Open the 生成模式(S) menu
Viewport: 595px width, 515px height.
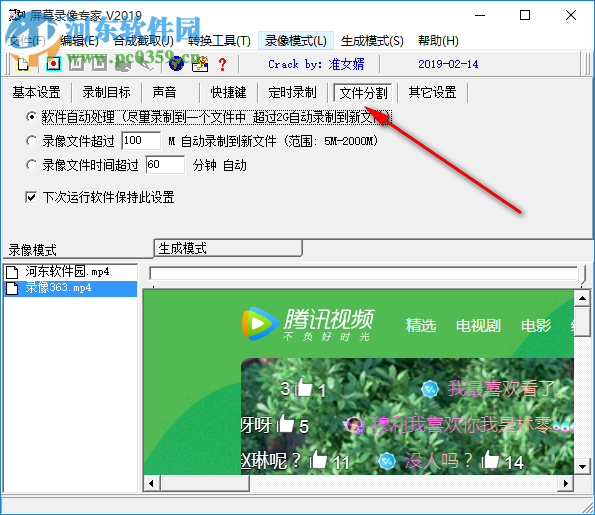point(372,41)
